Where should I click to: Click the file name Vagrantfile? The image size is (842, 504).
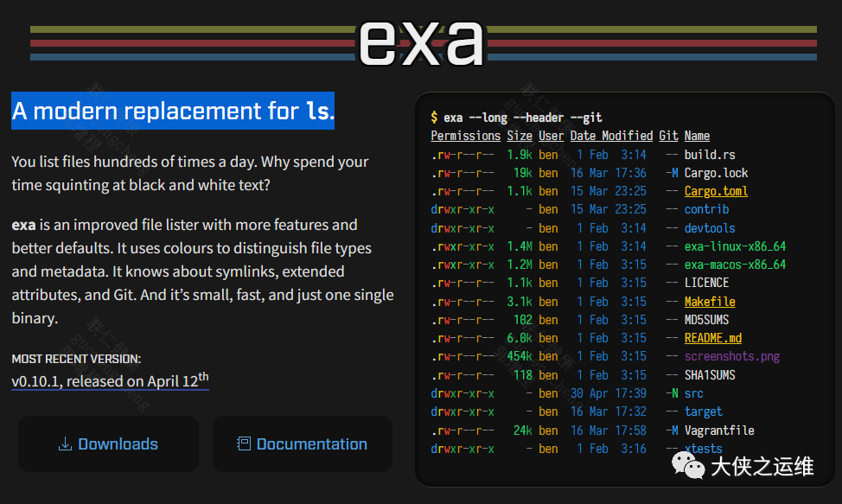(719, 431)
